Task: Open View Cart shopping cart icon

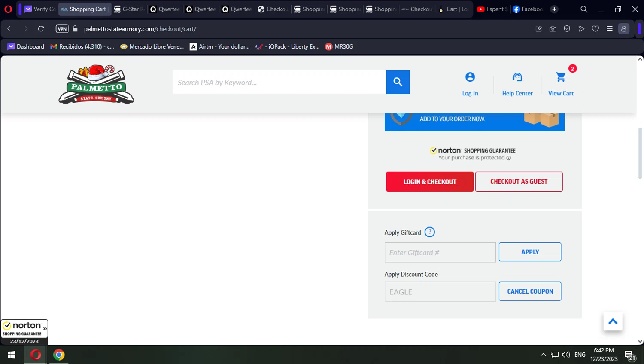Action: click(x=561, y=77)
